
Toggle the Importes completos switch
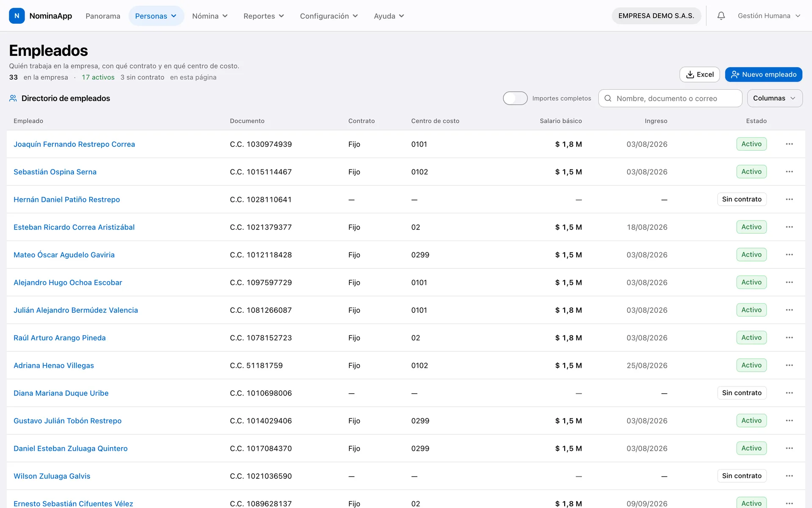[x=515, y=98]
